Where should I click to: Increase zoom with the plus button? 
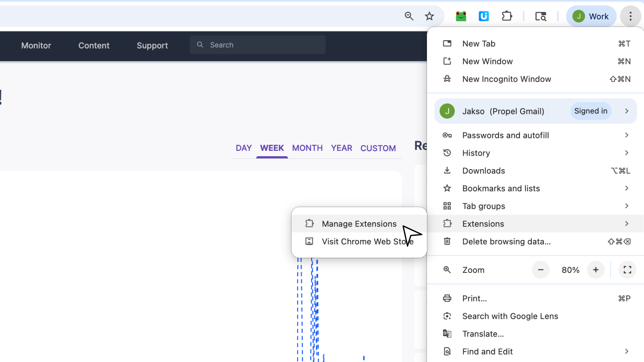596,270
